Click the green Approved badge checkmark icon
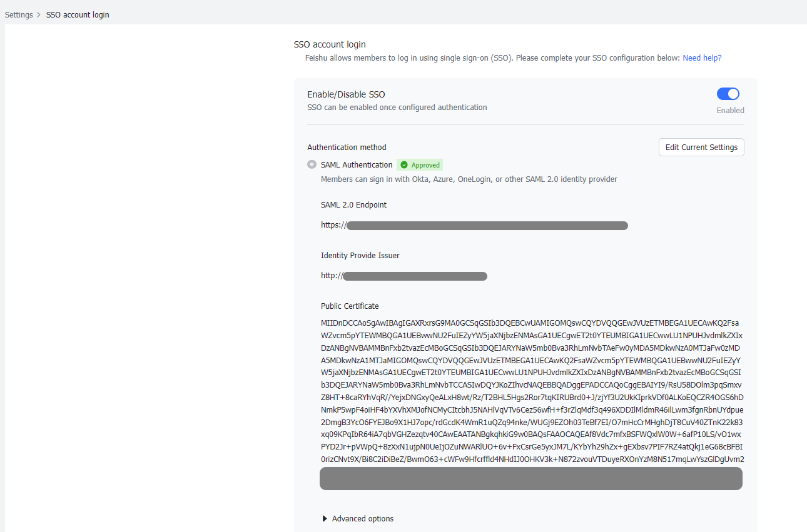 [x=404, y=164]
